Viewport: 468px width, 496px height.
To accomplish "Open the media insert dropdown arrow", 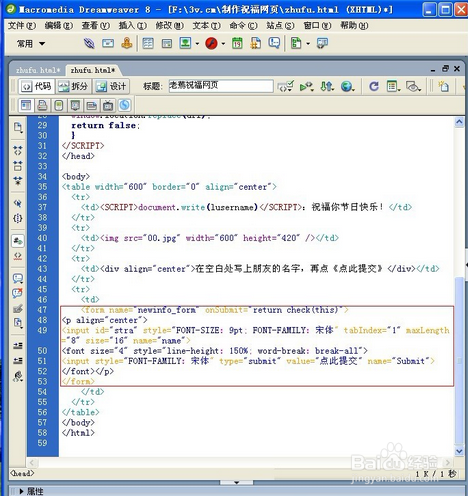I will [223, 44].
